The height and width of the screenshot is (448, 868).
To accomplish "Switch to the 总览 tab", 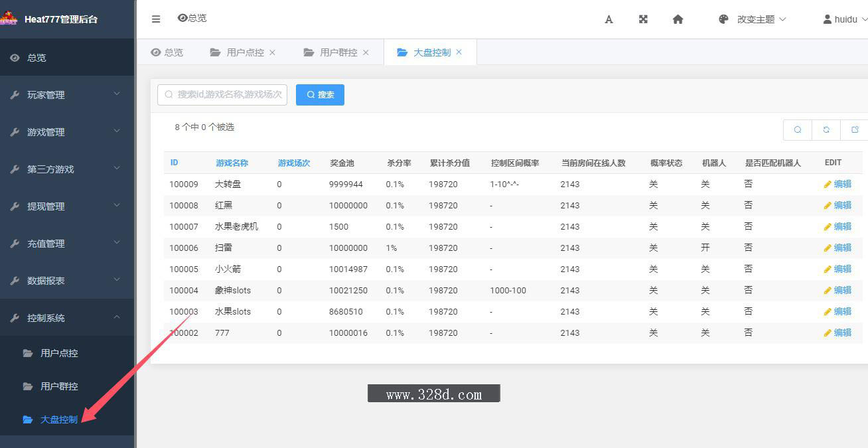I will (167, 52).
